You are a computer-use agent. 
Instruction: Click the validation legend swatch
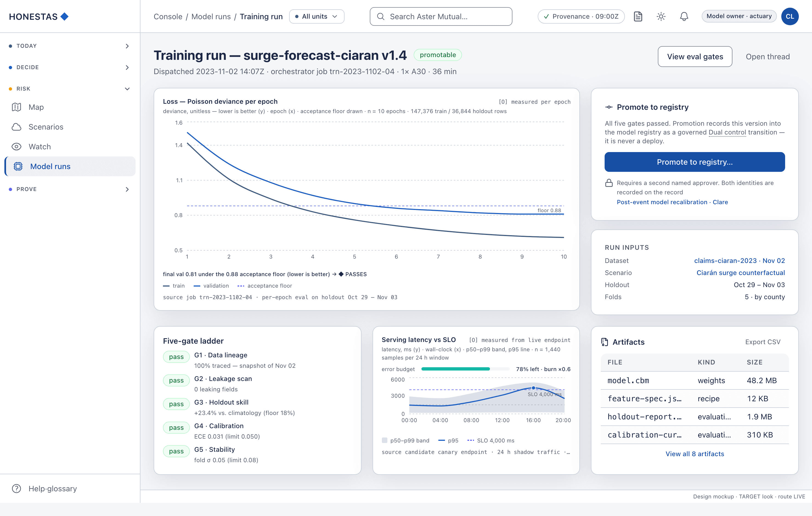(x=197, y=286)
